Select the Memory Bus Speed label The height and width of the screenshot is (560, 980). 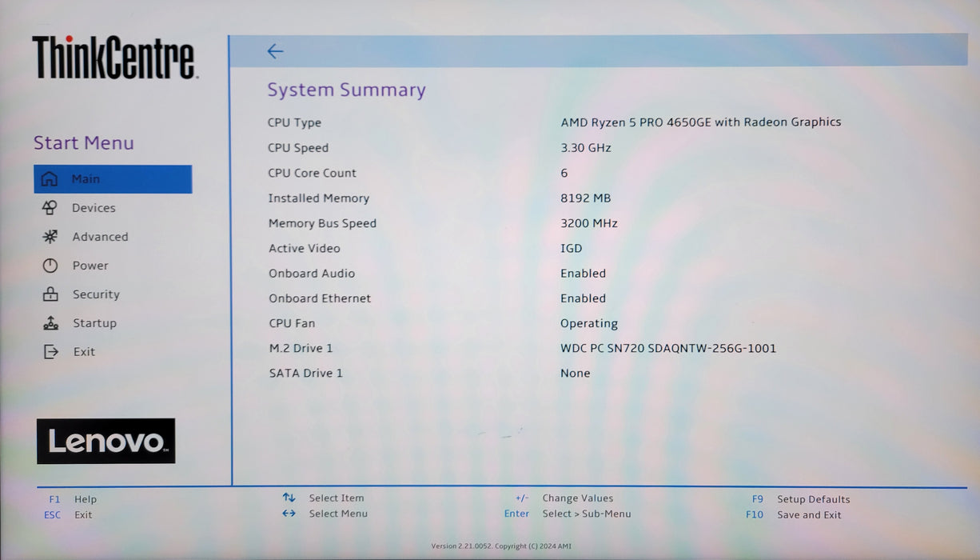[x=322, y=223]
